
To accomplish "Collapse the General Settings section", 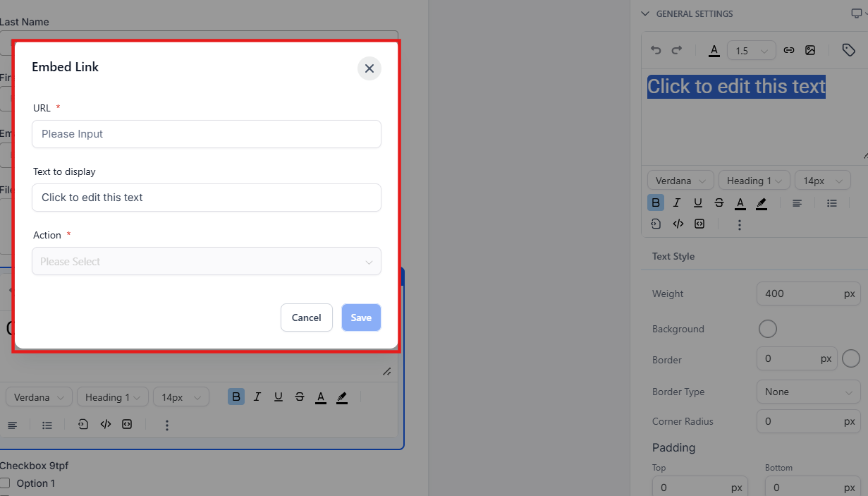I will tap(644, 13).
